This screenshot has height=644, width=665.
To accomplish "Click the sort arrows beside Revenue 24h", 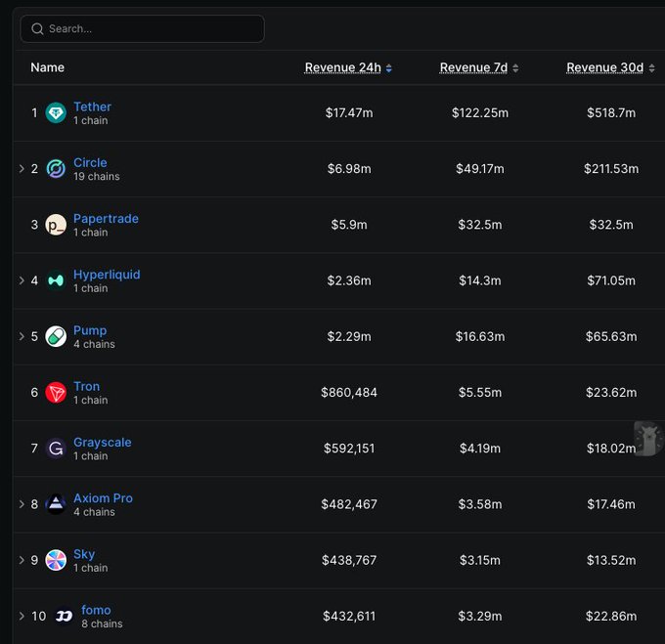I will [389, 68].
